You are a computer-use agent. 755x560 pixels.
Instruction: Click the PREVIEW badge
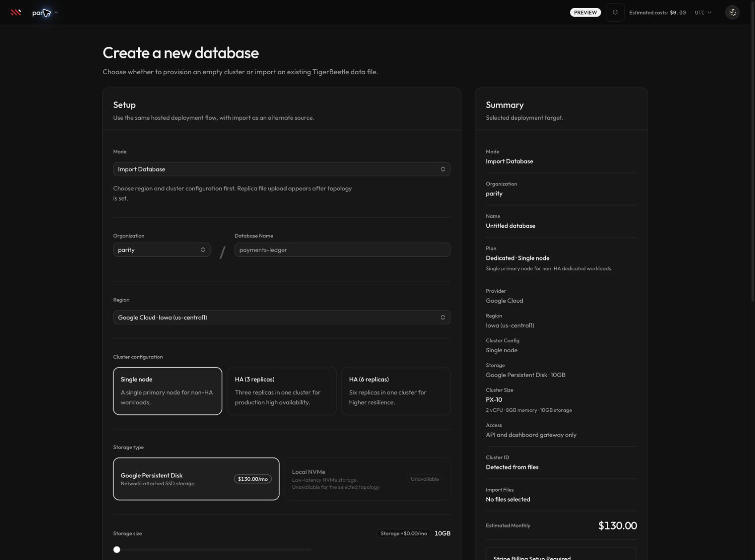585,12
